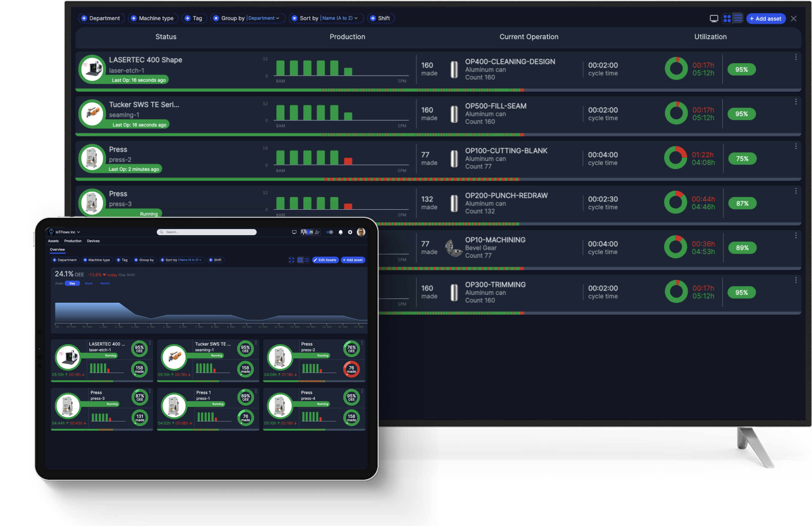The image size is (812, 526).
Task: Click the 75% utilization badge on the press-2 row
Action: click(x=742, y=159)
